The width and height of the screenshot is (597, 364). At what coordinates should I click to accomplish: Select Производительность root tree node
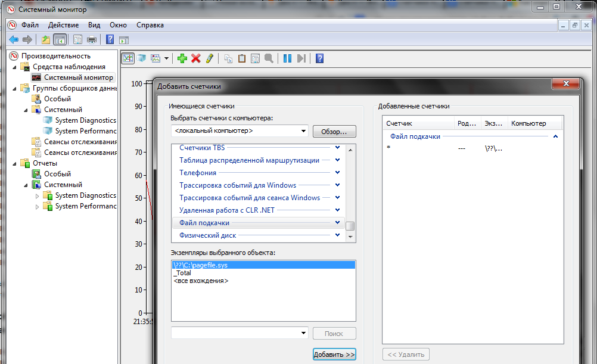click(x=55, y=56)
